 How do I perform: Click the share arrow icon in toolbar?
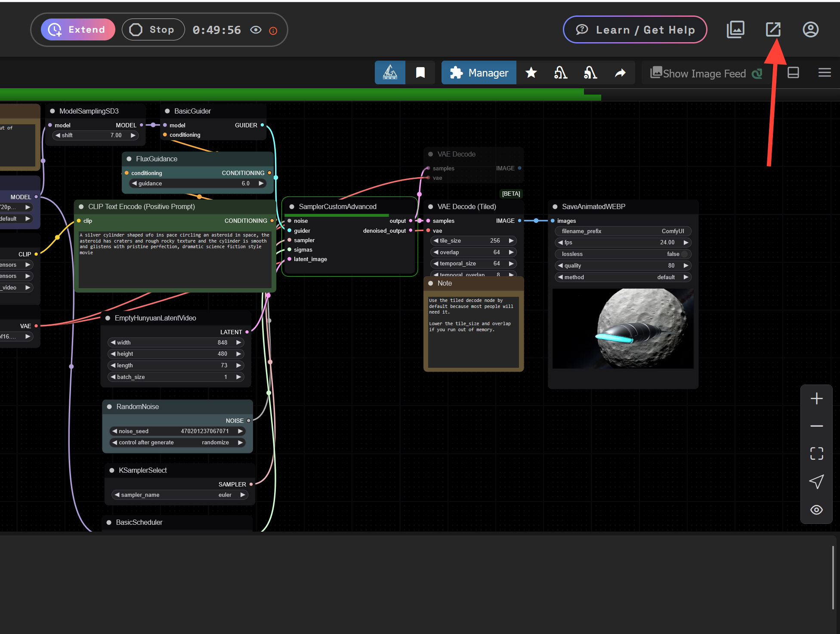tap(620, 73)
